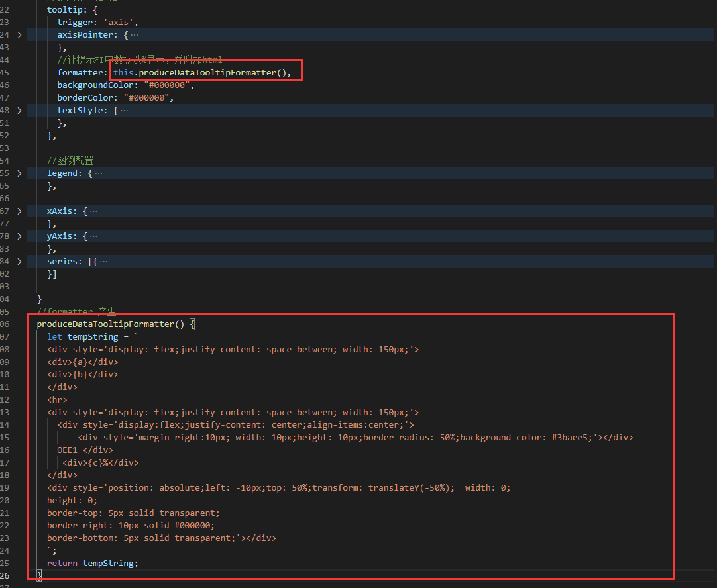
Task: Click the position: absolute style line
Action: click(x=279, y=487)
